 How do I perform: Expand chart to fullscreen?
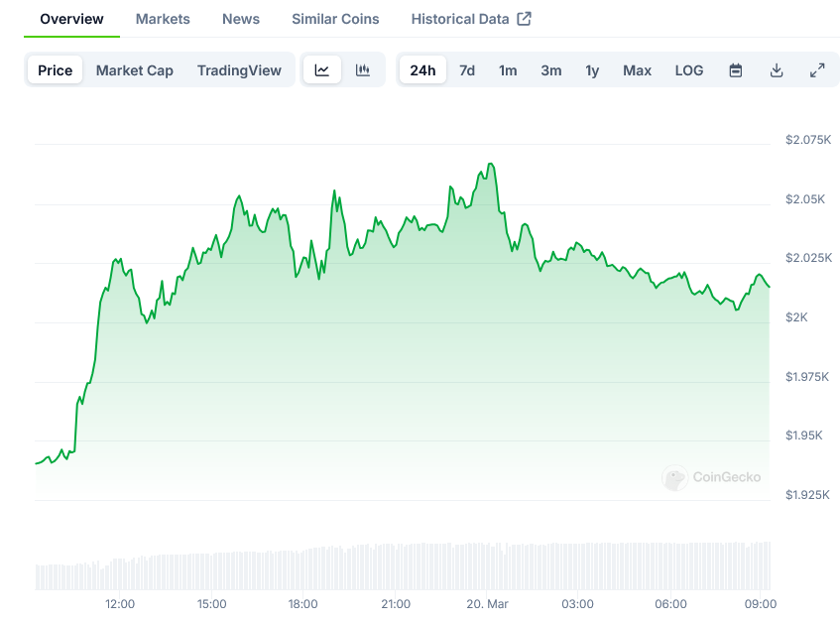[x=817, y=70]
